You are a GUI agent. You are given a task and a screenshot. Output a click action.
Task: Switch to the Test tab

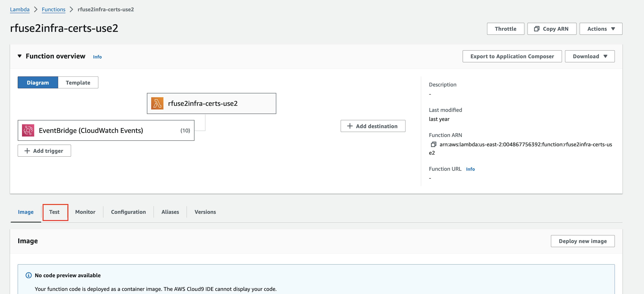click(54, 212)
